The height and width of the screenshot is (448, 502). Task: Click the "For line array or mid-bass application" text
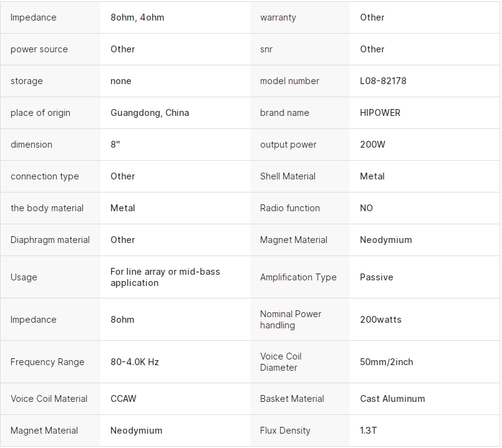coord(165,277)
